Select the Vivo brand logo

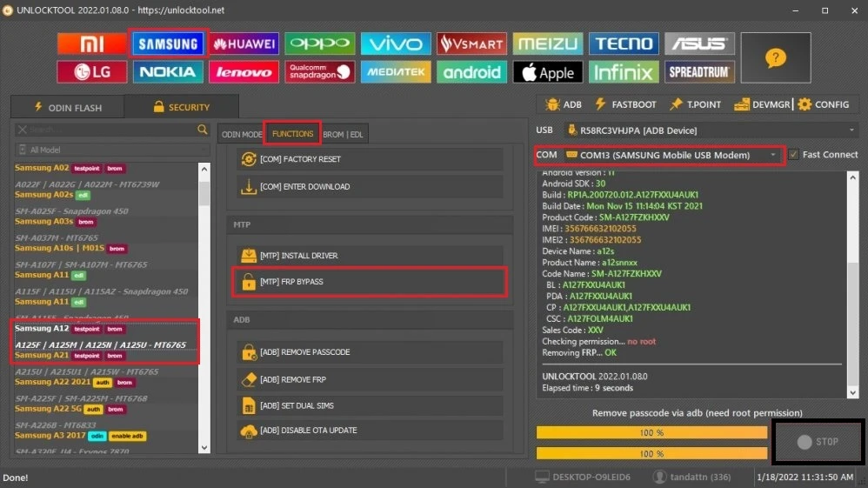click(x=396, y=43)
